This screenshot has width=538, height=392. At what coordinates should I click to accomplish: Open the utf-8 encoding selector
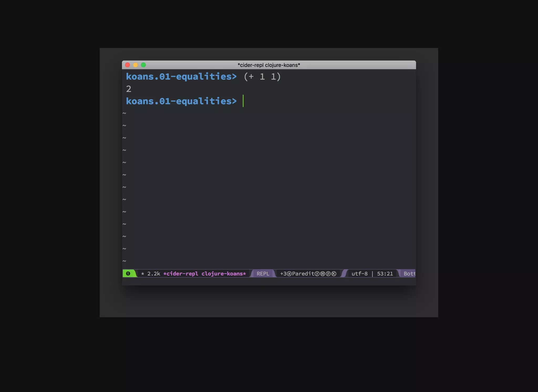pyautogui.click(x=359, y=274)
